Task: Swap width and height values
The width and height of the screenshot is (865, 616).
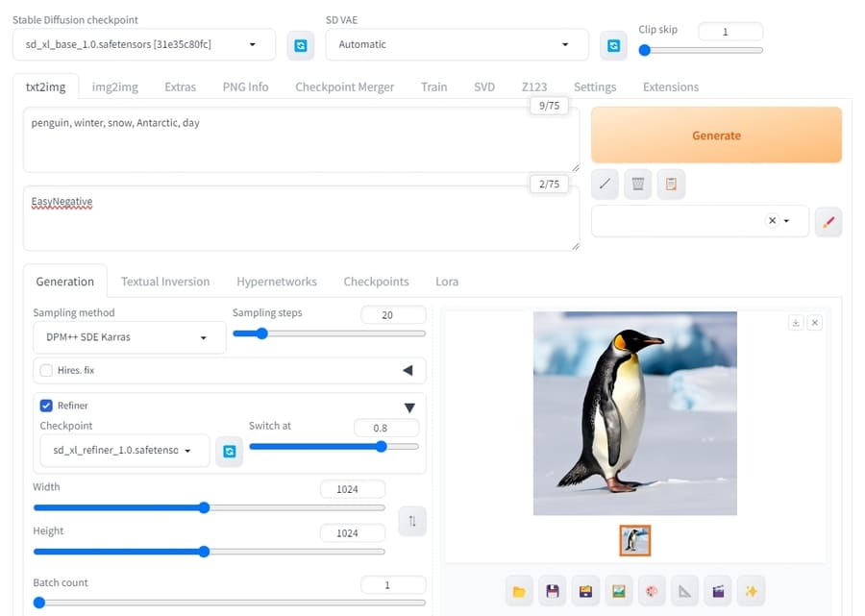Action: pyautogui.click(x=412, y=521)
